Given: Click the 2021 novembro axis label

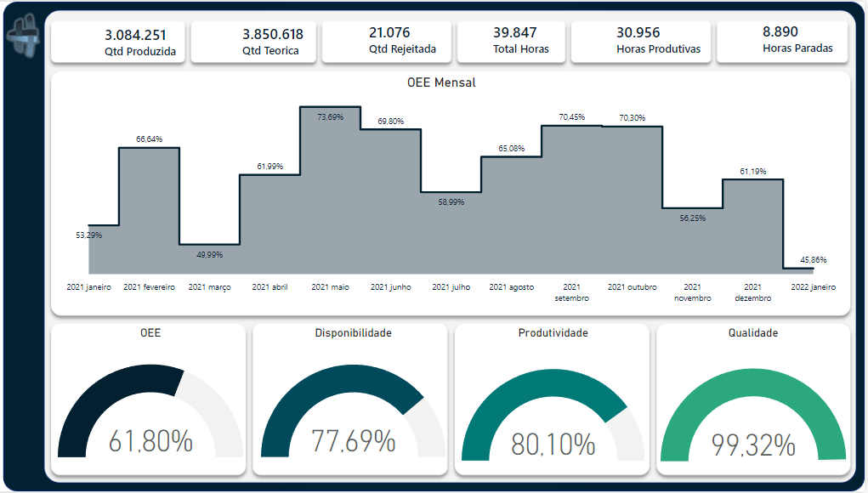Looking at the screenshot, I should click(x=693, y=292).
